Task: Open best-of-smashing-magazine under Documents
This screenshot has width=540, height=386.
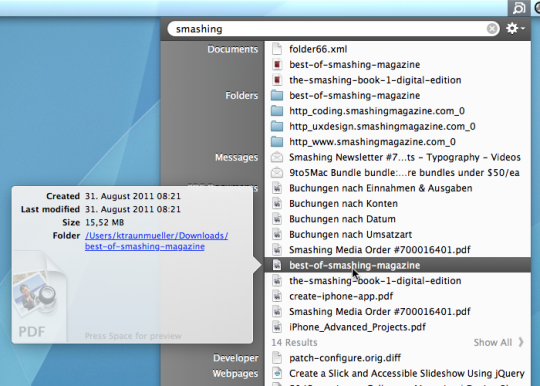Action: pos(354,64)
